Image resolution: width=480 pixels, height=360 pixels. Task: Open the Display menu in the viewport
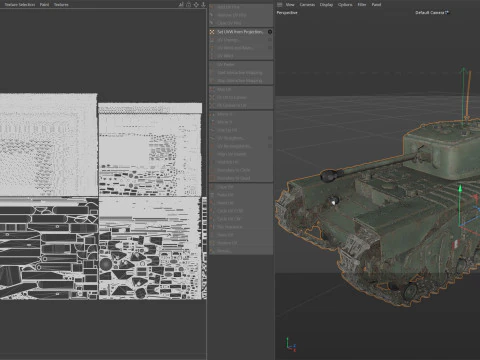[326, 5]
